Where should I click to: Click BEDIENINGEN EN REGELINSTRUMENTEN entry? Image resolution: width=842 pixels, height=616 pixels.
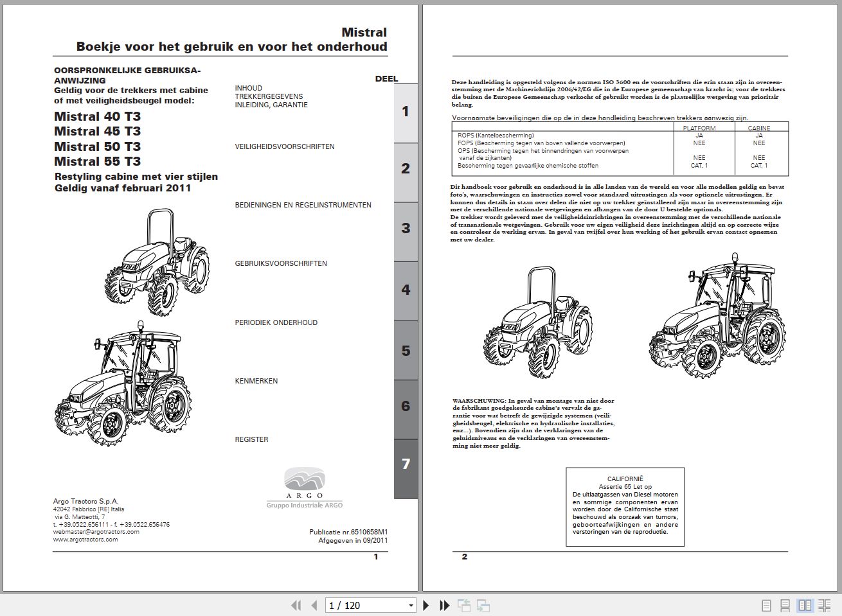tap(303, 205)
